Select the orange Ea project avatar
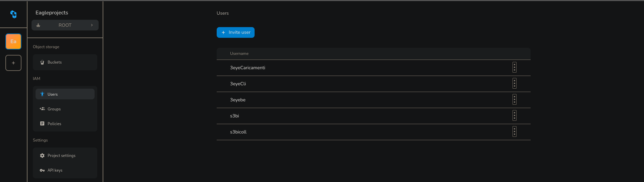 13,41
